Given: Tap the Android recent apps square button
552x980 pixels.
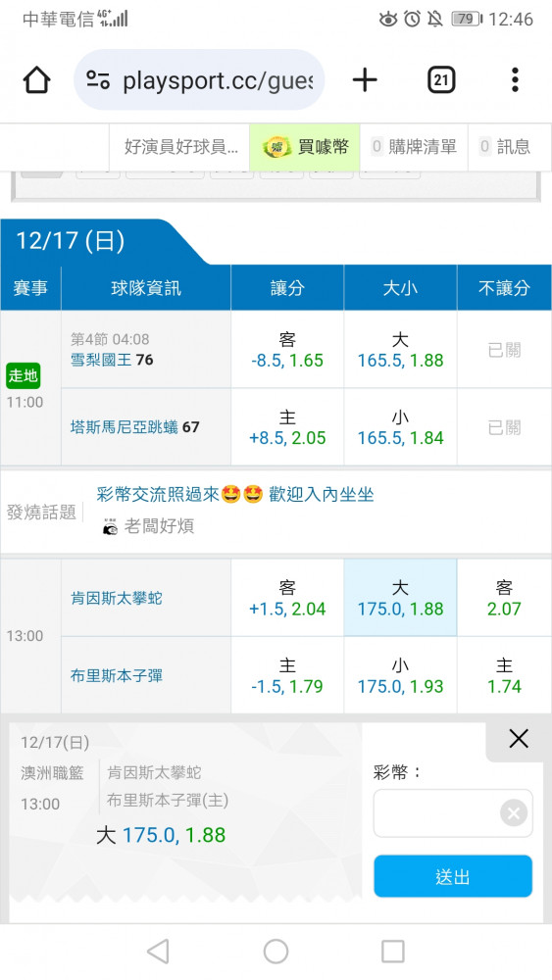Looking at the screenshot, I should point(392,952).
